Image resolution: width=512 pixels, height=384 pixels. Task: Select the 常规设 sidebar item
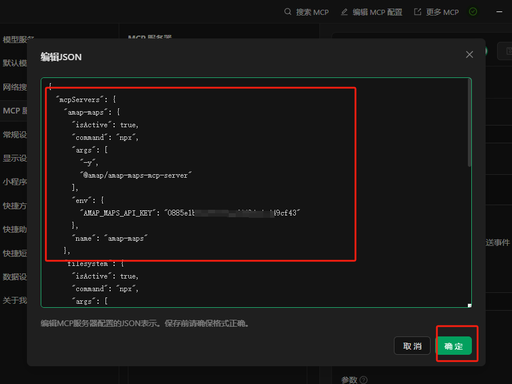(14, 135)
